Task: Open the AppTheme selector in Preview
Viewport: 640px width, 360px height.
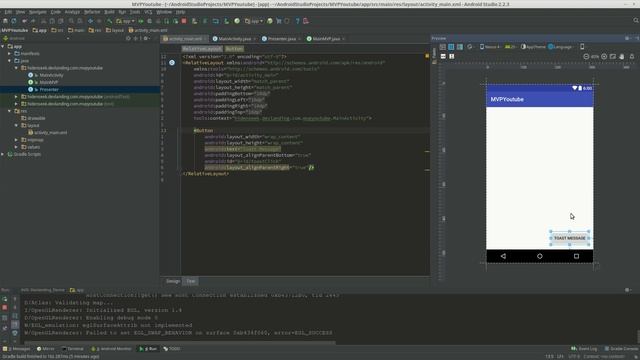Action: coord(533,47)
